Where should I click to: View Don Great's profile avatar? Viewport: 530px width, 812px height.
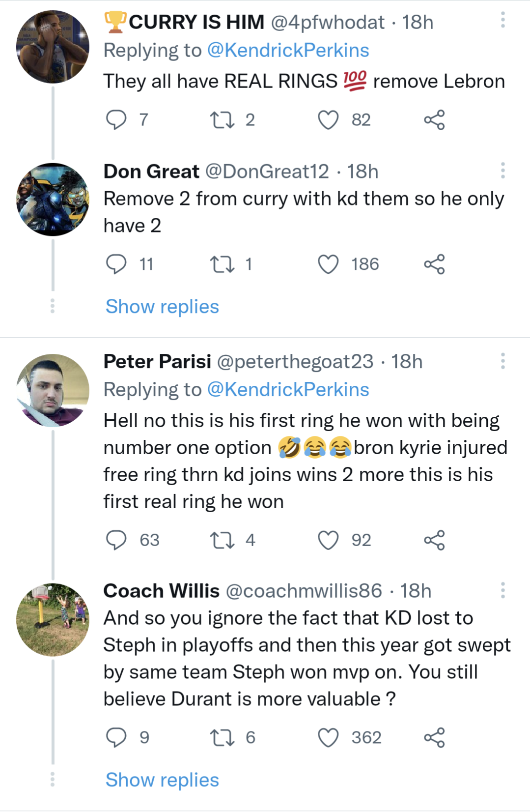(53, 200)
